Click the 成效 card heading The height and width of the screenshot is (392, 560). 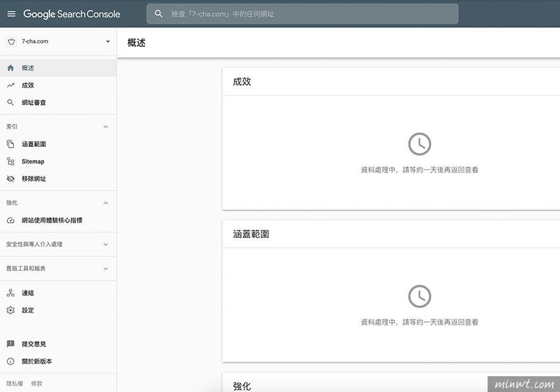click(242, 82)
